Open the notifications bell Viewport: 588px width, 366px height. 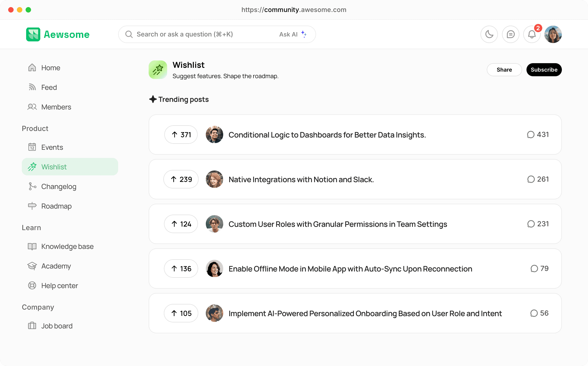[532, 34]
